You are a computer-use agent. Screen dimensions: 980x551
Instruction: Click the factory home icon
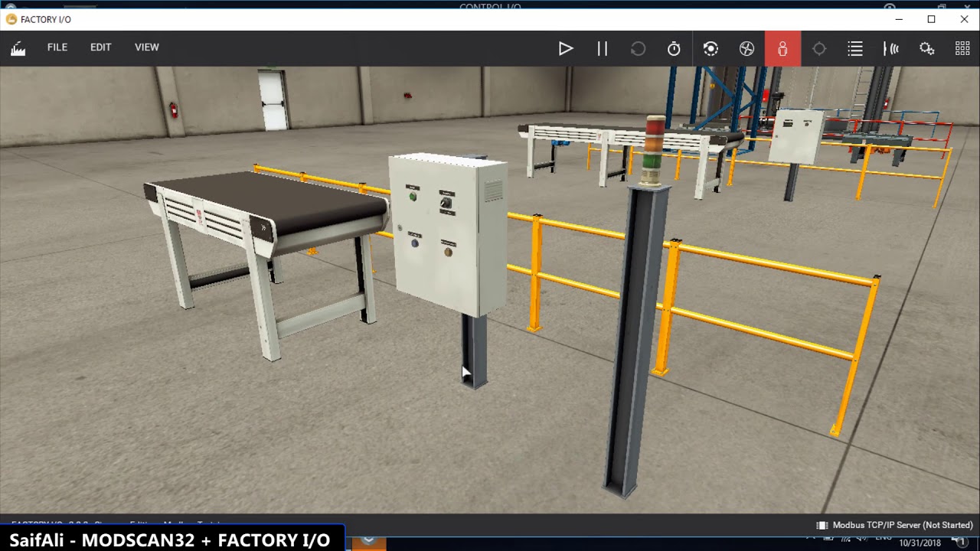click(x=18, y=49)
